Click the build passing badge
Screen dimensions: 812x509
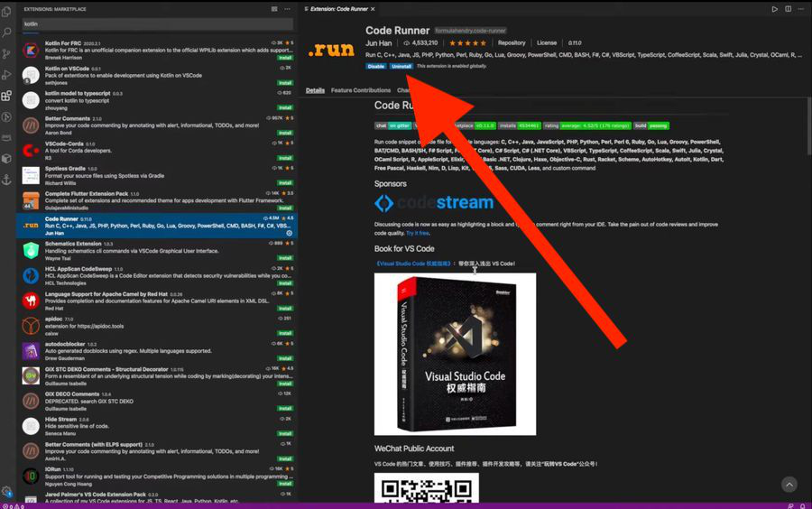click(651, 125)
